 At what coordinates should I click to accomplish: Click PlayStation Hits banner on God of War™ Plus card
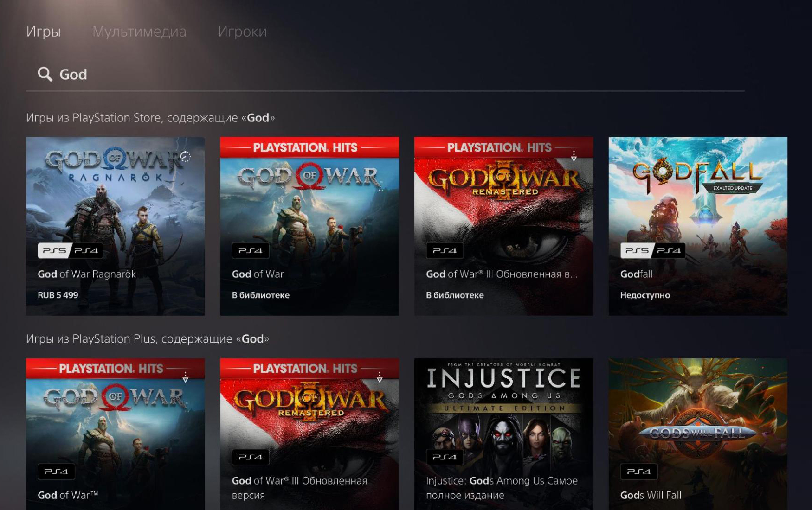[115, 369]
